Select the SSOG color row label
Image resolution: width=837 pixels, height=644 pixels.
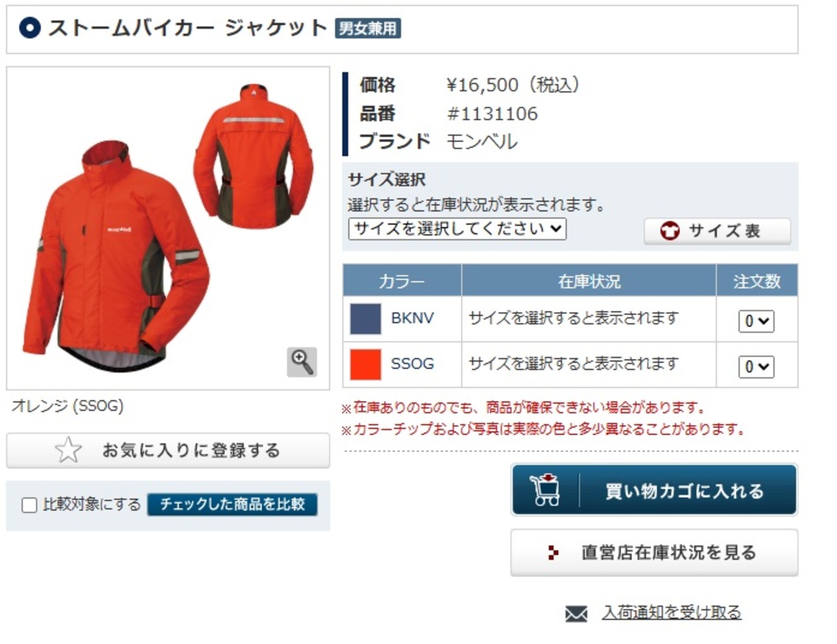[x=412, y=364]
